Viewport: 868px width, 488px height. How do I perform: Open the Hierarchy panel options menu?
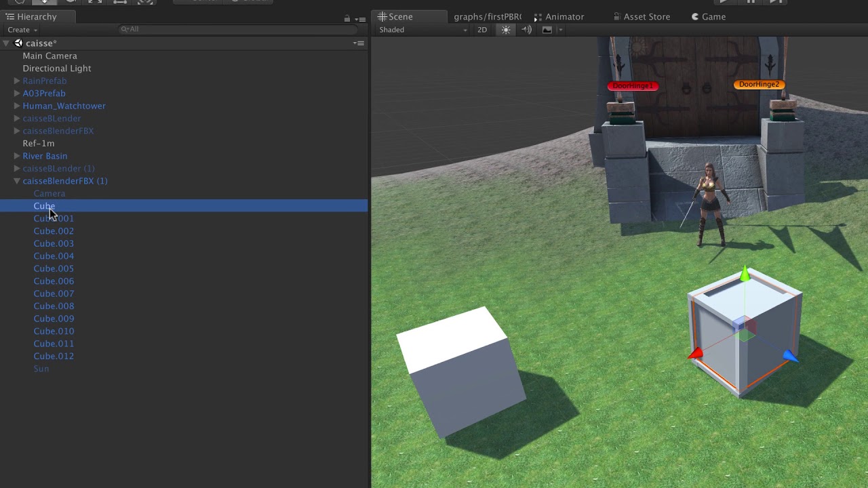click(360, 18)
